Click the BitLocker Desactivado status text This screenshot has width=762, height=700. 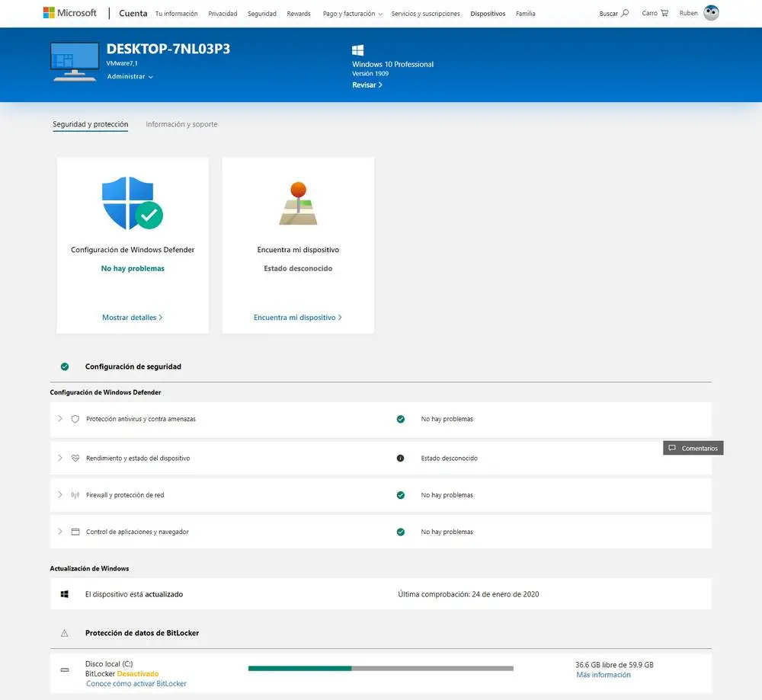tap(122, 674)
